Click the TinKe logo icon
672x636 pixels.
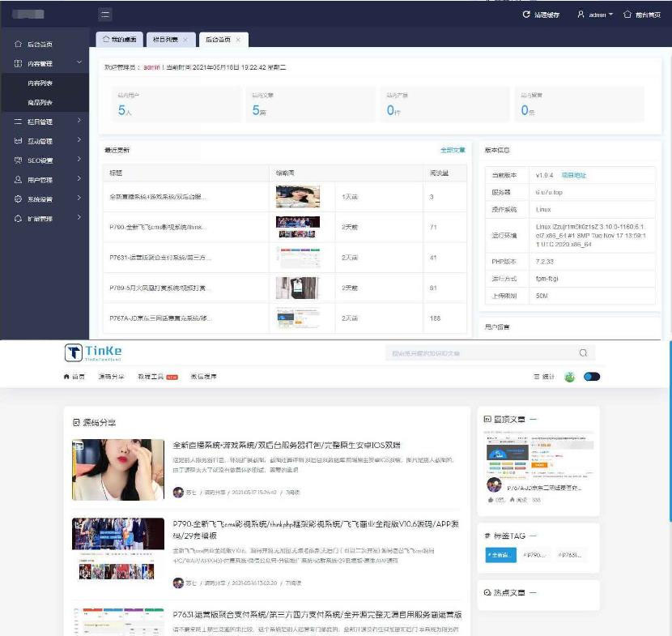[74, 352]
